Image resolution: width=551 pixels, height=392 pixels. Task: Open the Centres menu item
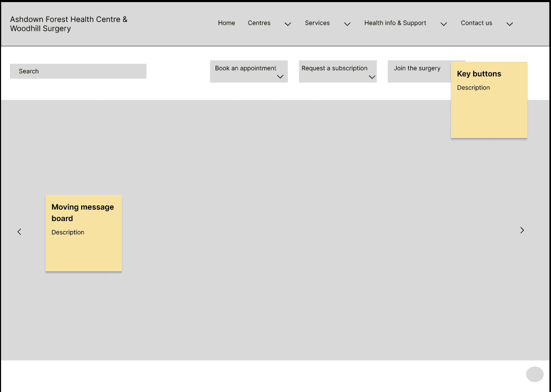[259, 23]
